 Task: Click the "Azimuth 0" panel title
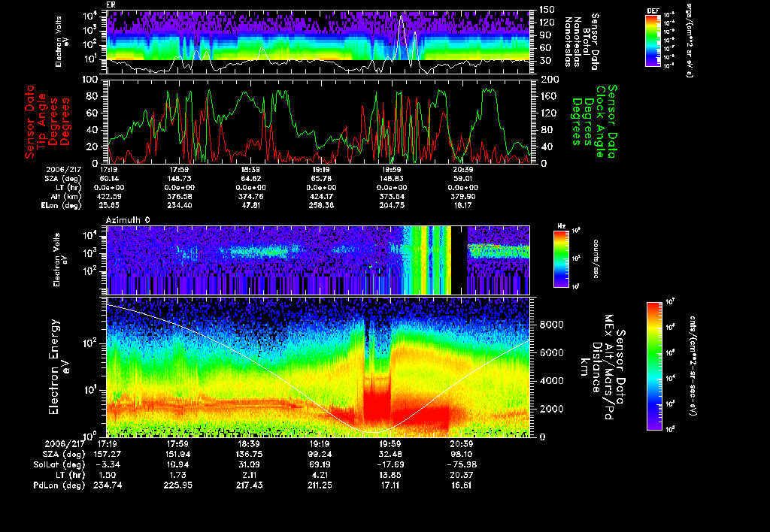click(128, 220)
